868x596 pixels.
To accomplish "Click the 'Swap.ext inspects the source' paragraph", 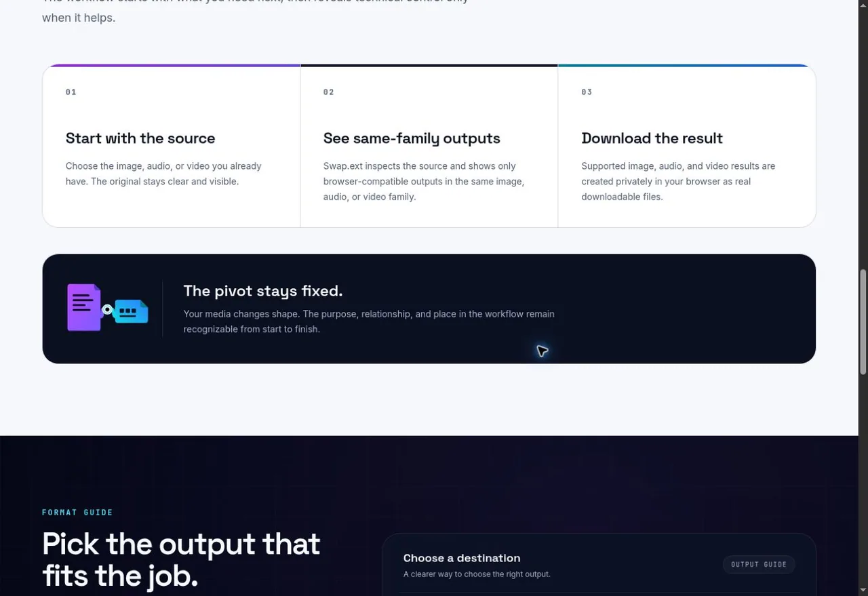I will point(424,181).
